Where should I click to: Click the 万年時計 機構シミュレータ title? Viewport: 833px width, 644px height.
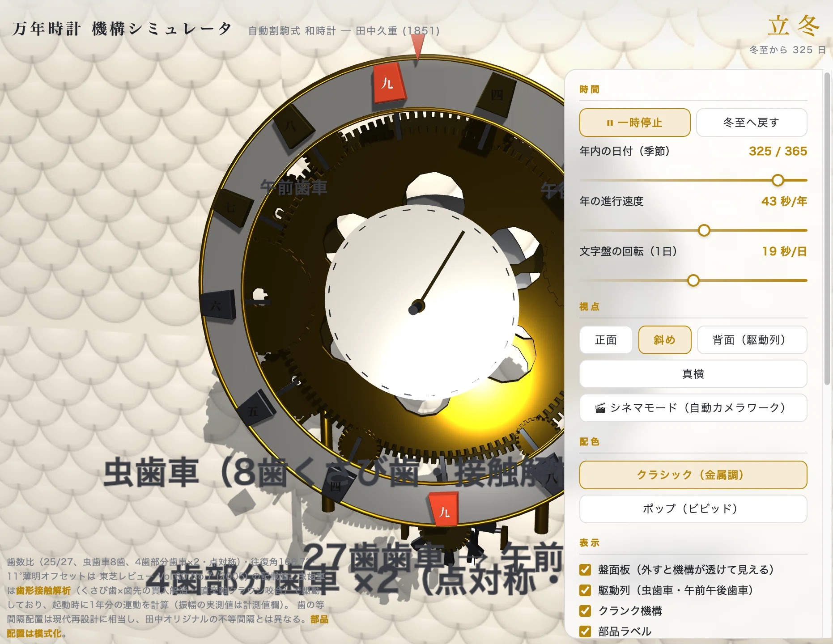pyautogui.click(x=122, y=29)
